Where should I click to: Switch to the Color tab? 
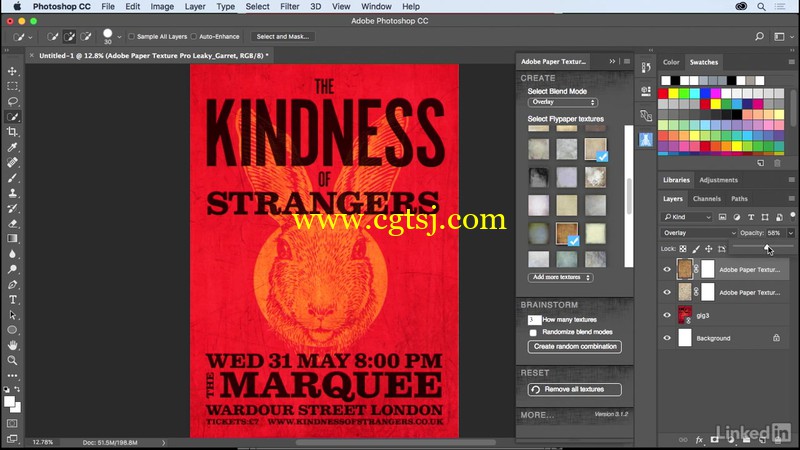tap(671, 62)
